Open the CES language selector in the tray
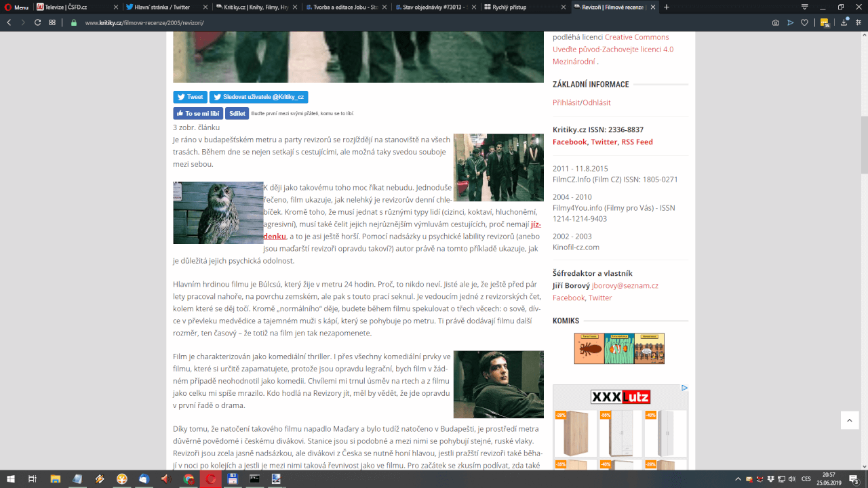Image resolution: width=868 pixels, height=488 pixels. tap(806, 480)
